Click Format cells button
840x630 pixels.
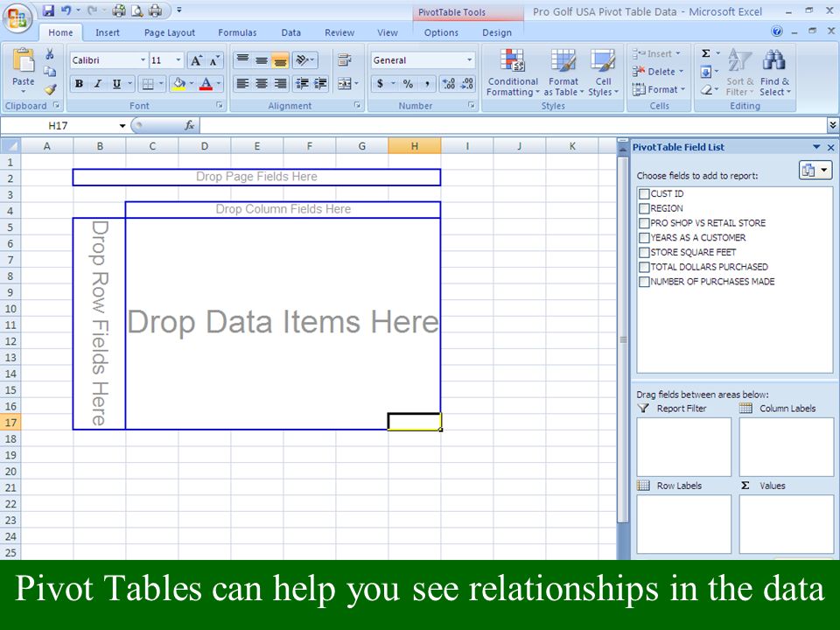click(658, 89)
